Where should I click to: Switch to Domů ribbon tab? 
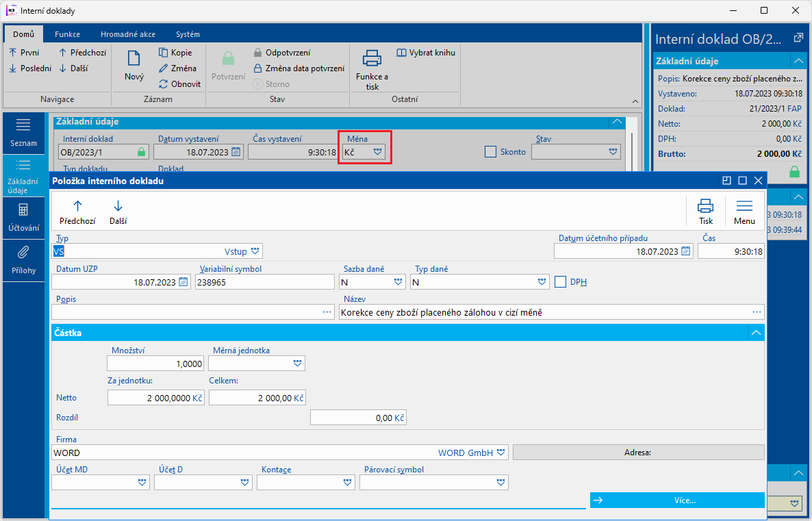point(24,34)
